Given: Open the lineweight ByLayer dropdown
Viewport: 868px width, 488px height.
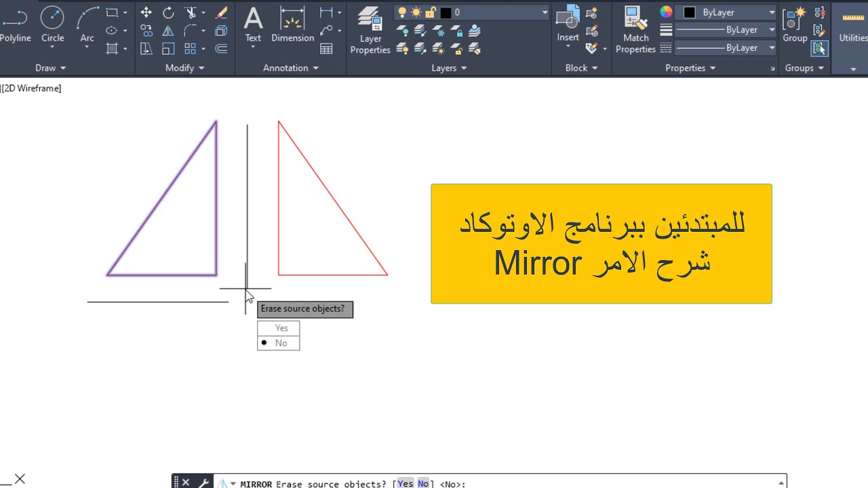Looking at the screenshot, I should (x=772, y=30).
